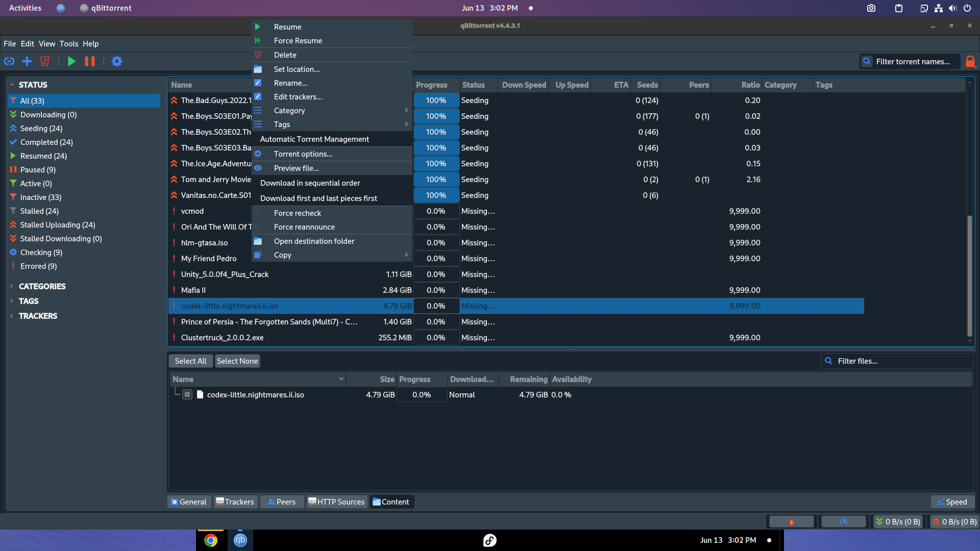Choose Delete from the context menu
The height and width of the screenshot is (551, 980).
(x=332, y=55)
